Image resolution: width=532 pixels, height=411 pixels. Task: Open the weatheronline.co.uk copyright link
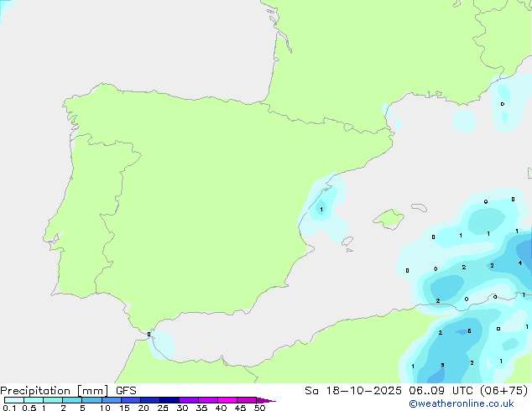pos(462,403)
